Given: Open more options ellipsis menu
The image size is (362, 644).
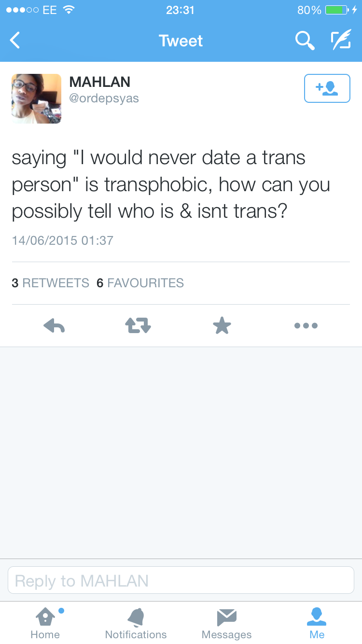Looking at the screenshot, I should point(306,326).
